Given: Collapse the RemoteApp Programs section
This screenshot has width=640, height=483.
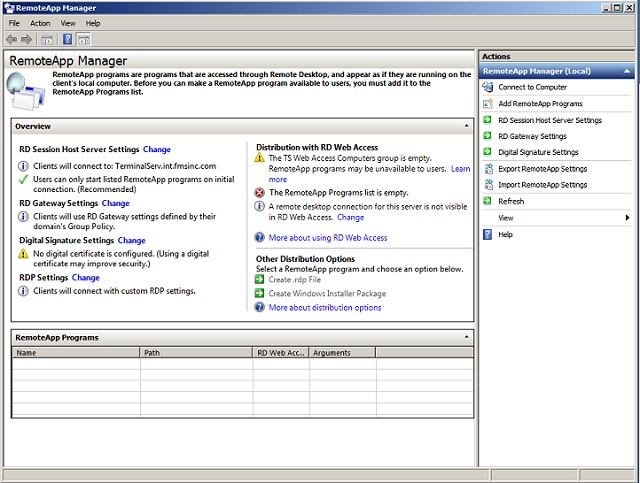Looking at the screenshot, I should click(x=467, y=337).
